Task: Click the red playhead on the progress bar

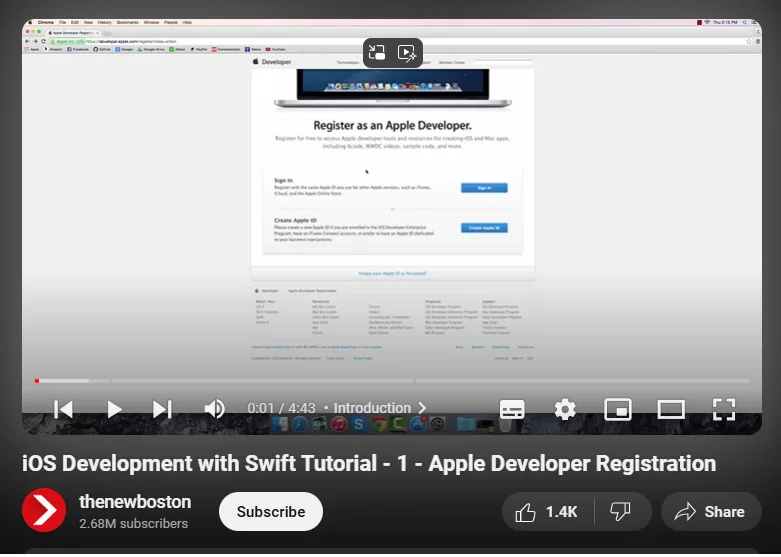Action: [37, 381]
